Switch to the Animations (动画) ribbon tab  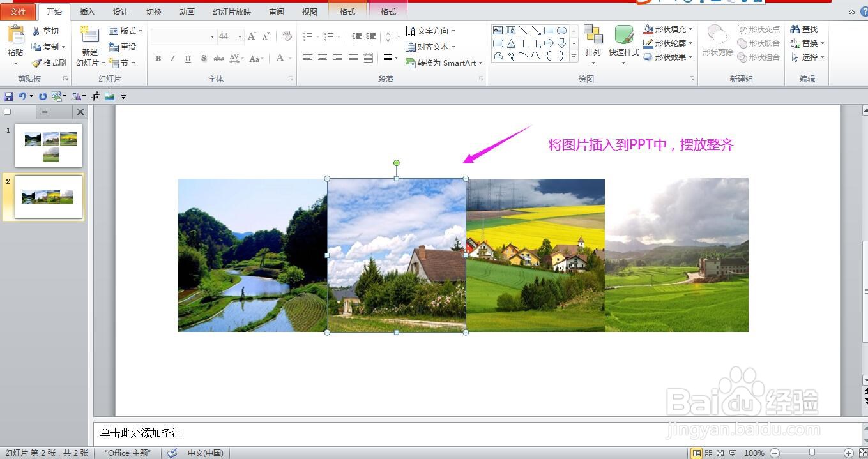point(187,12)
